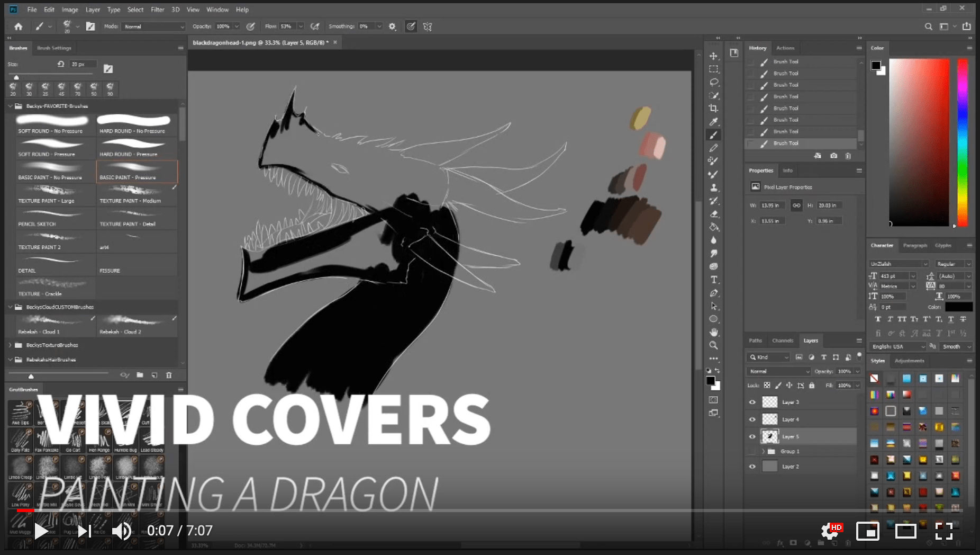Enable airbrush build-up effects

click(x=315, y=26)
